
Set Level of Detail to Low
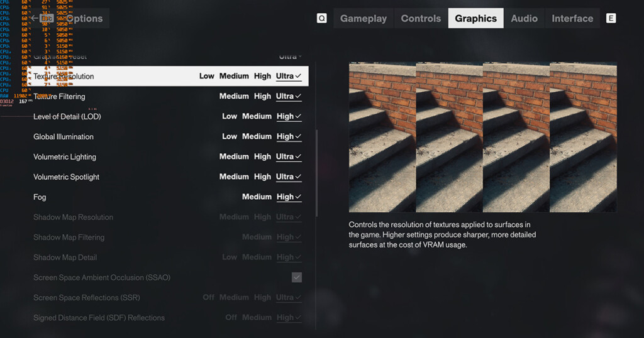point(230,116)
